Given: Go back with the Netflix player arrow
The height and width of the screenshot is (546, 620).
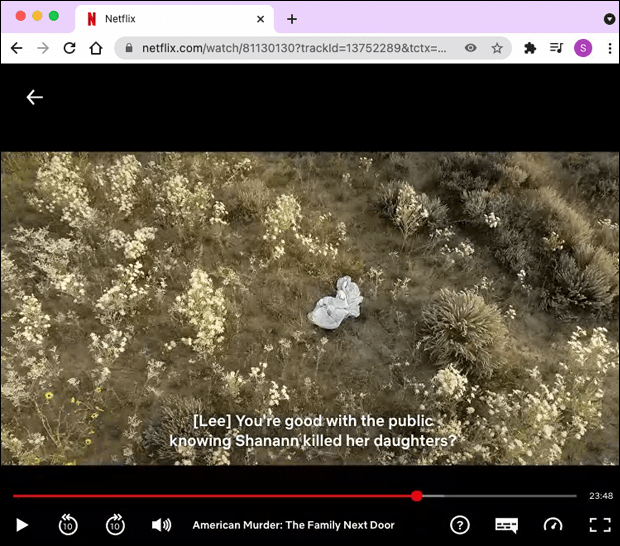Looking at the screenshot, I should point(35,97).
